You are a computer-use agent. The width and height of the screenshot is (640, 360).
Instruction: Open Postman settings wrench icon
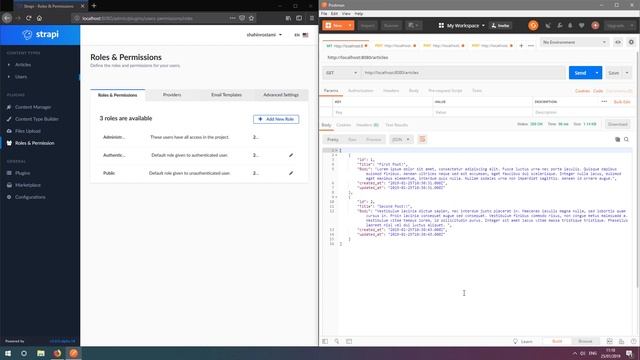[x=560, y=25]
